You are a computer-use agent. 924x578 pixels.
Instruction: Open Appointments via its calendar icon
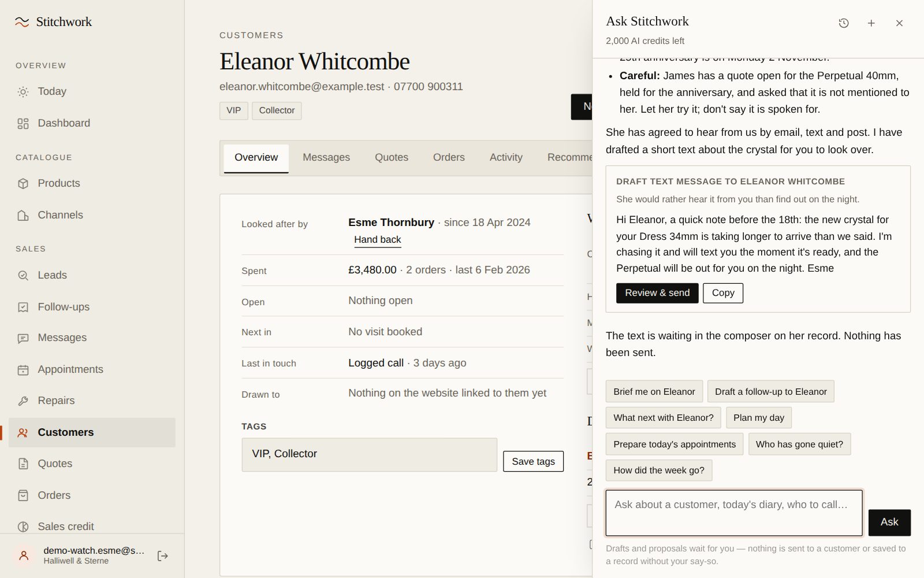coord(23,370)
